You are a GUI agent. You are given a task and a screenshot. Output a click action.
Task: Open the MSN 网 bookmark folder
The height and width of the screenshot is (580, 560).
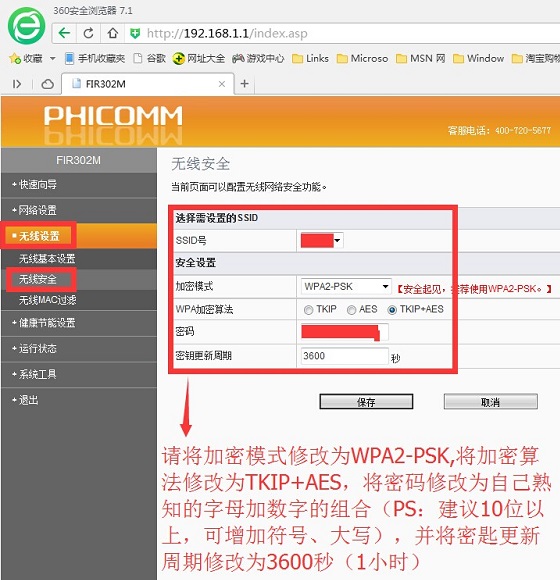click(421, 58)
